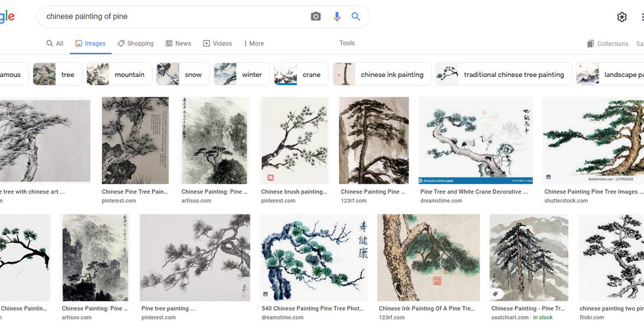Open Pine Tree and White Crane thumbnail

(476, 140)
